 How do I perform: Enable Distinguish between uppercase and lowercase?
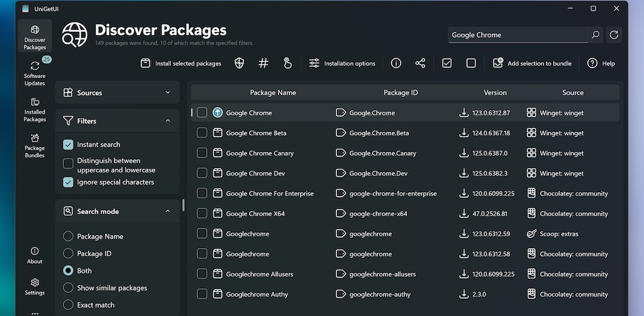click(x=69, y=164)
